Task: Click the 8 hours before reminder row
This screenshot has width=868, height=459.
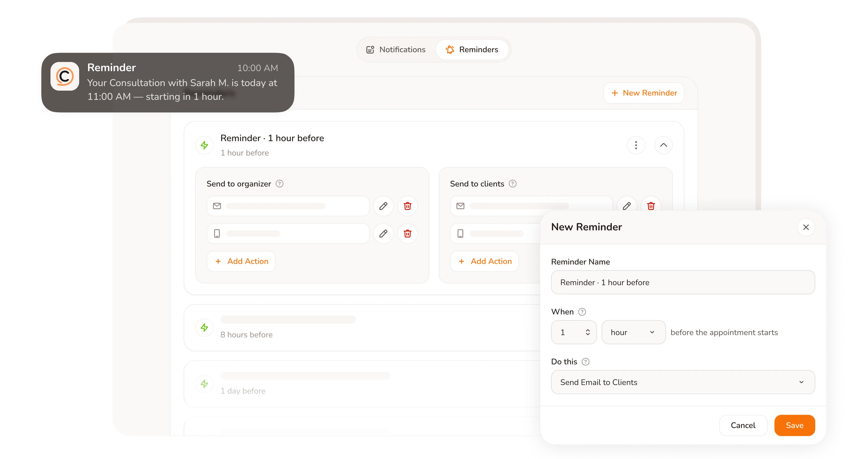Action: pyautogui.click(x=362, y=327)
